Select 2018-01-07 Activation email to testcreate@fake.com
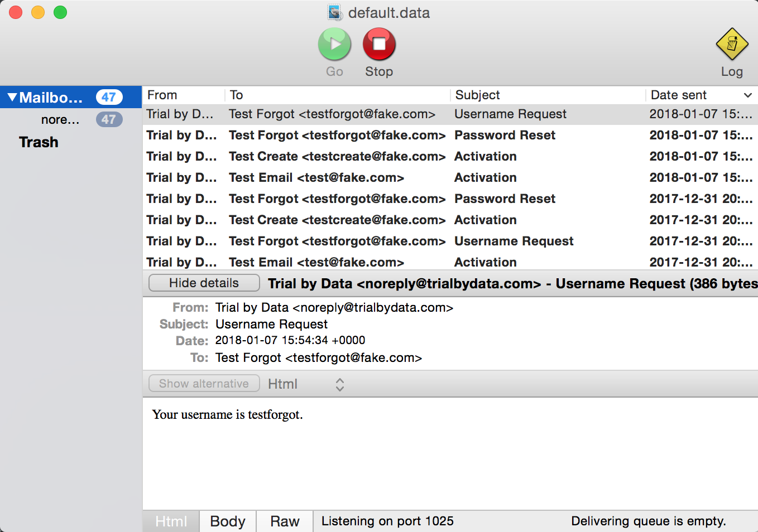758x532 pixels. coord(450,157)
